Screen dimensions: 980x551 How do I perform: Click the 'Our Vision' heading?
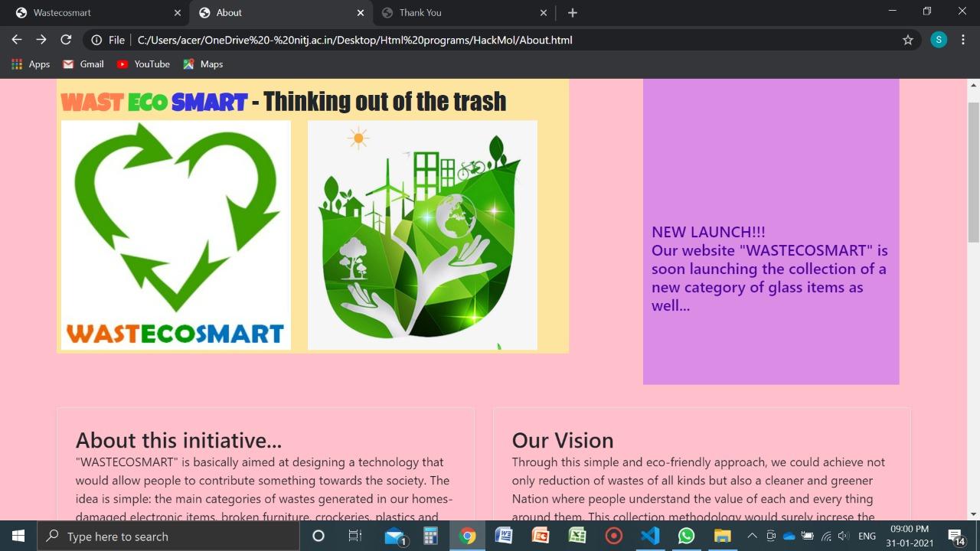point(563,440)
